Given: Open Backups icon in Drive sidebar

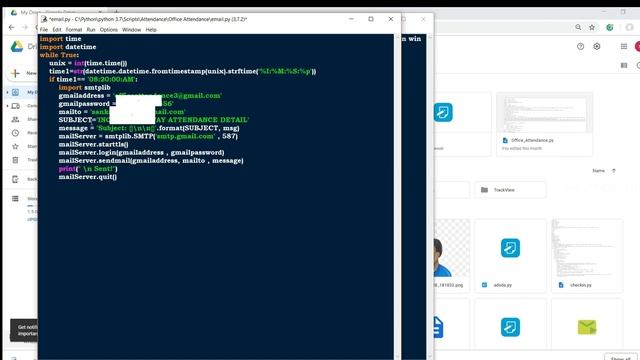Looking at the screenshot, I should pos(16,179).
